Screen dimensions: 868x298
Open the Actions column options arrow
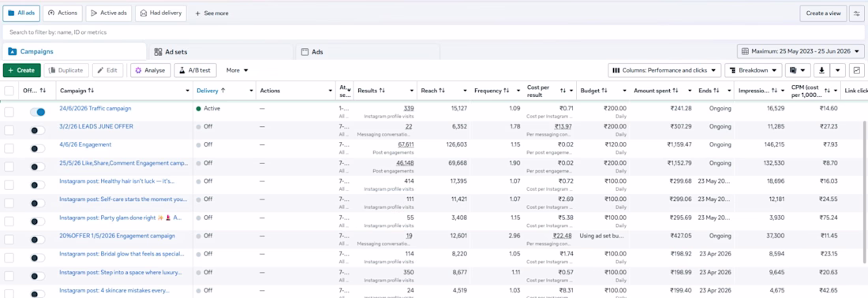331,91
